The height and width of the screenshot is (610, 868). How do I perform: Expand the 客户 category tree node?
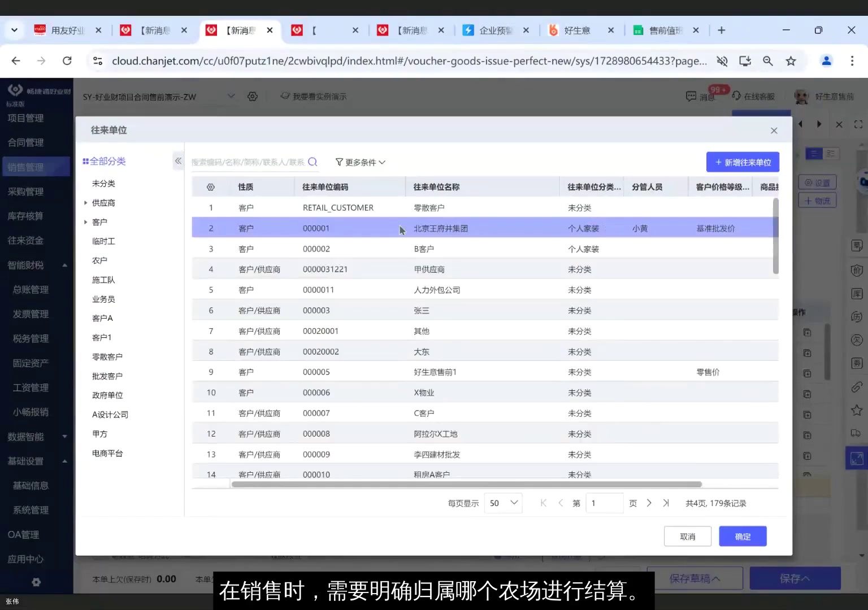85,221
